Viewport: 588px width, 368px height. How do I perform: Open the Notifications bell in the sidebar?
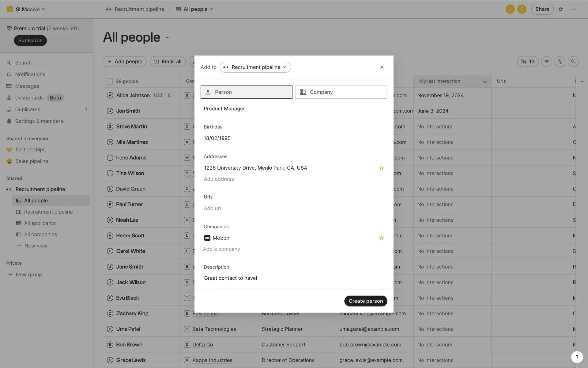point(30,74)
